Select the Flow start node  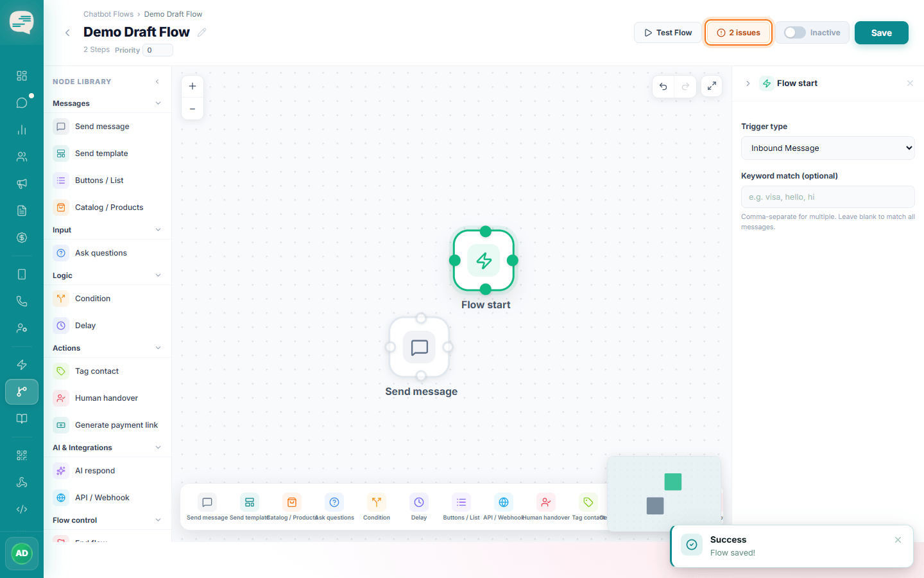click(x=484, y=260)
